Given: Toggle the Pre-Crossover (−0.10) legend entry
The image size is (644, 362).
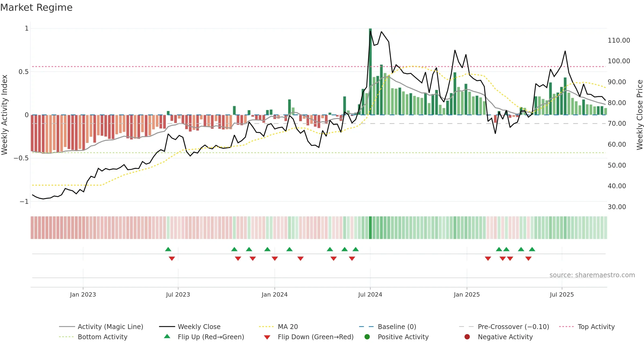Looking at the screenshot, I should [x=504, y=327].
